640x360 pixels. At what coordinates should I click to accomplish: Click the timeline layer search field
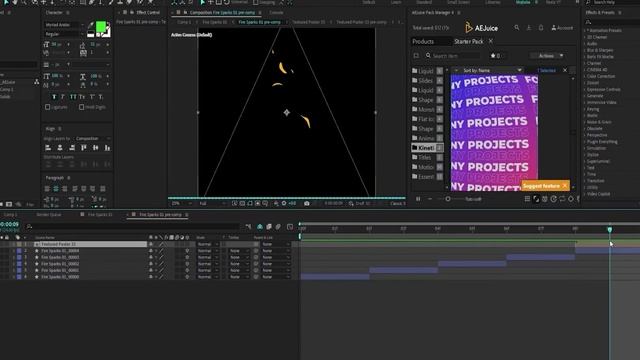133,227
